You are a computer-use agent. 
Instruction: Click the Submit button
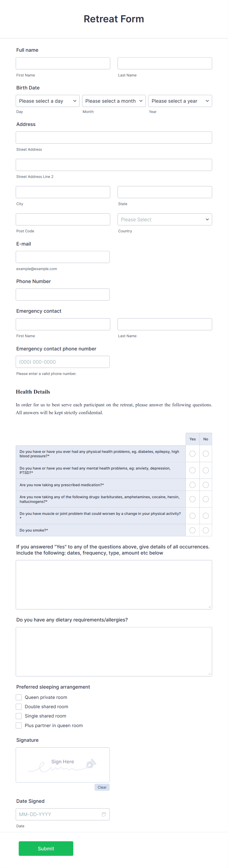46,848
